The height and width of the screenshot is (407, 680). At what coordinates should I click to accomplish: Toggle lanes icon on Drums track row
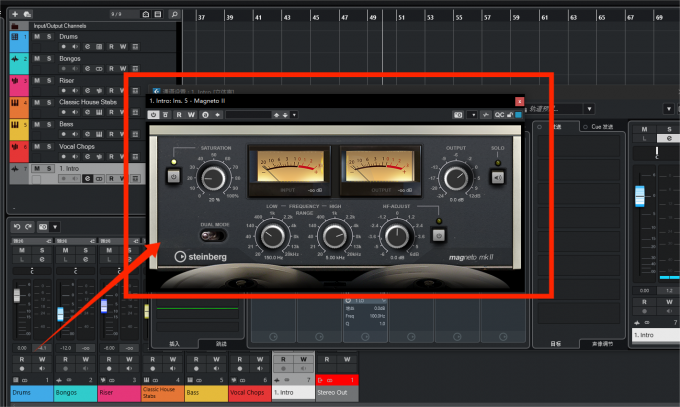coord(135,46)
